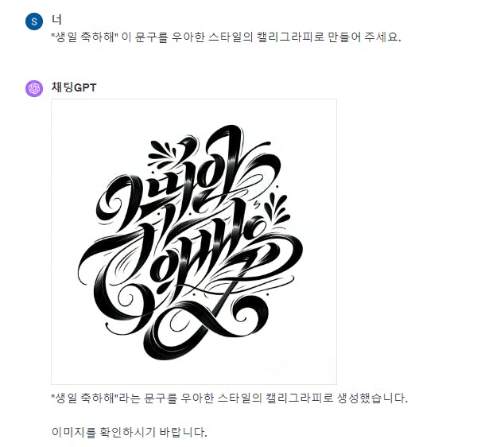Click the purple ChatGPT logo avatar
This screenshot has width=504, height=447.
tap(34, 88)
